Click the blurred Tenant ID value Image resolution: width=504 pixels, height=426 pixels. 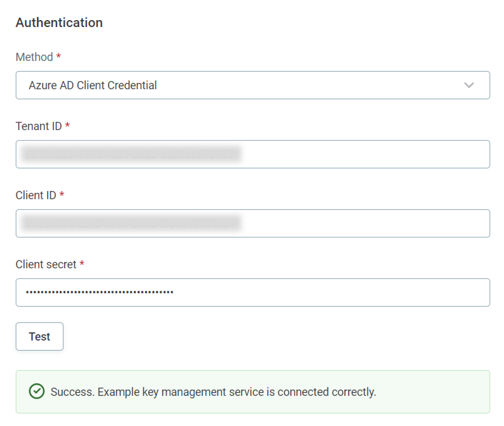click(130, 154)
